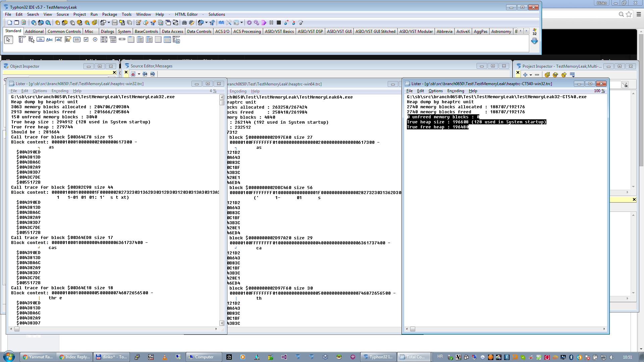Pick the TActionList palette component
This screenshot has width=644, height=362.
(176, 40)
